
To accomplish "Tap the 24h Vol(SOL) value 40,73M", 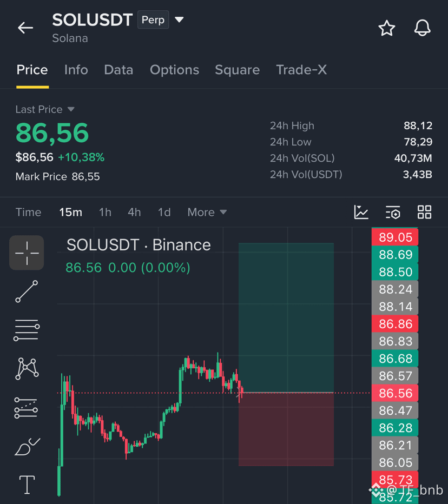I will [413, 158].
